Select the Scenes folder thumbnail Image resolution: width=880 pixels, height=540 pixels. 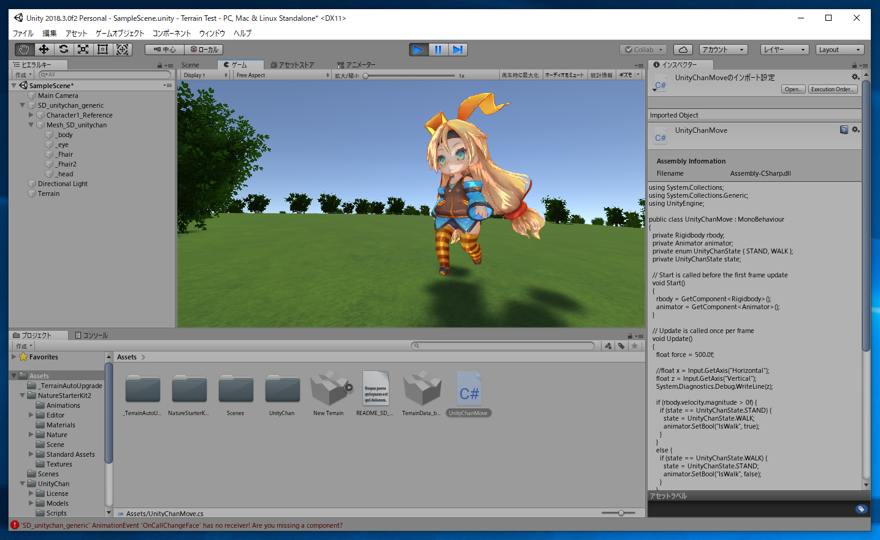pos(236,394)
